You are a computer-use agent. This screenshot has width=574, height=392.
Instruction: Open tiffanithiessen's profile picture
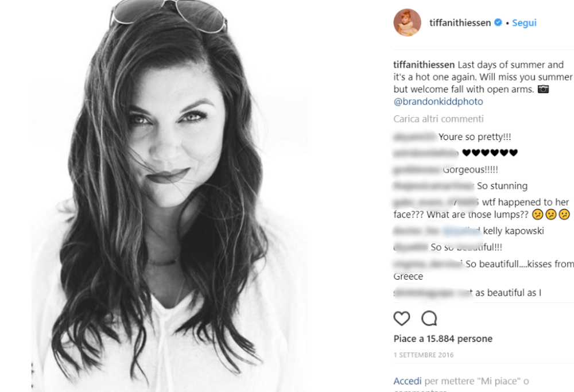[x=407, y=22]
